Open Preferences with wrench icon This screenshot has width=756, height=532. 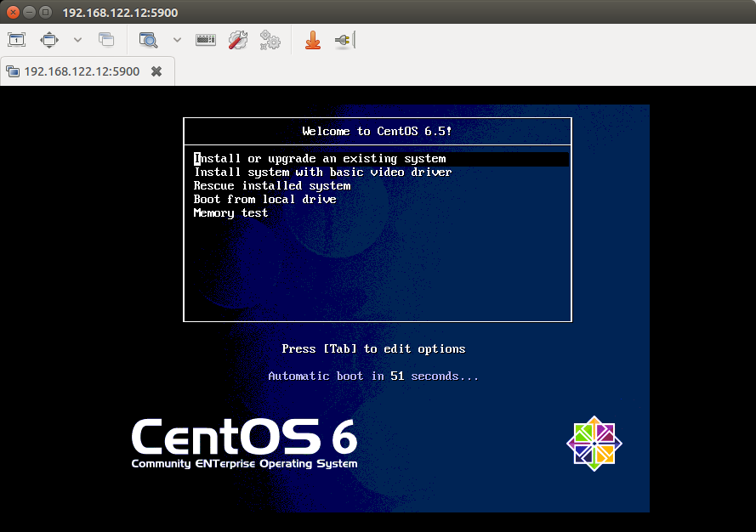tap(238, 40)
